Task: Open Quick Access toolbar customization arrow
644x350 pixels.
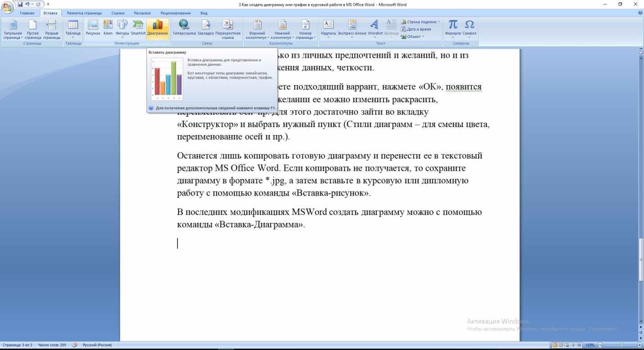Action: 48,5
